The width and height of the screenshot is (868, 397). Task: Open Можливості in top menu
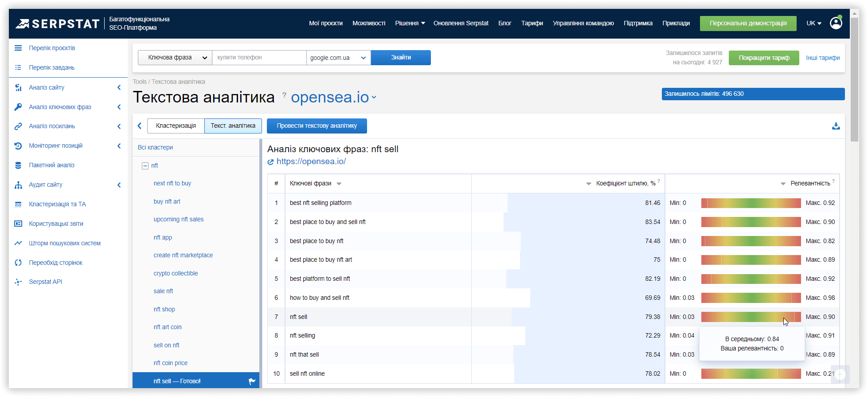pos(369,23)
